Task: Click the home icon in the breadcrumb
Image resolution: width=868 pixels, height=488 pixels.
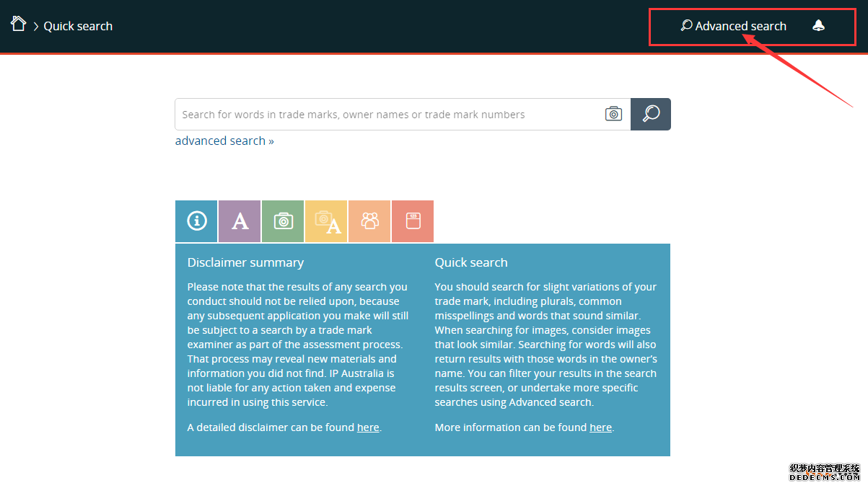Action: [x=18, y=24]
